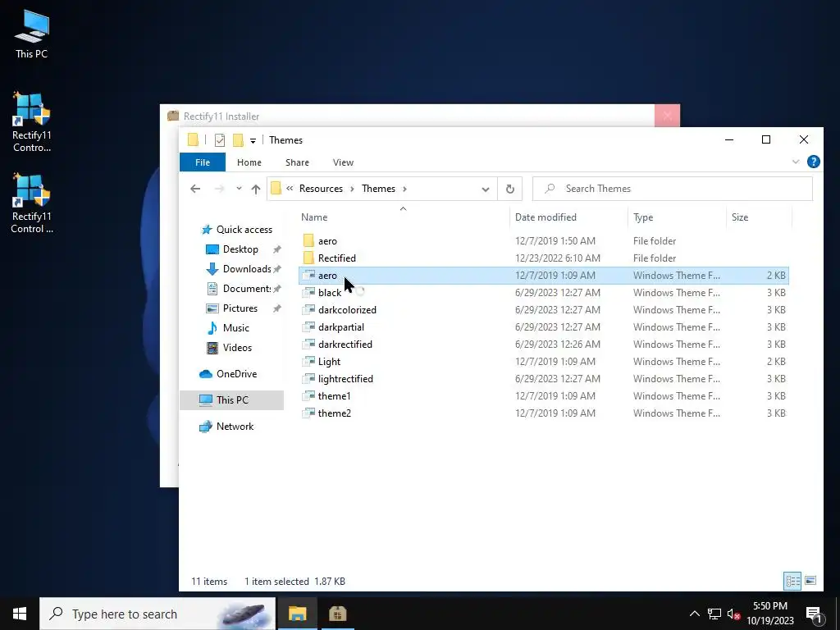The width and height of the screenshot is (840, 630).
Task: Select the aero Windows Theme file
Action: pos(544,276)
